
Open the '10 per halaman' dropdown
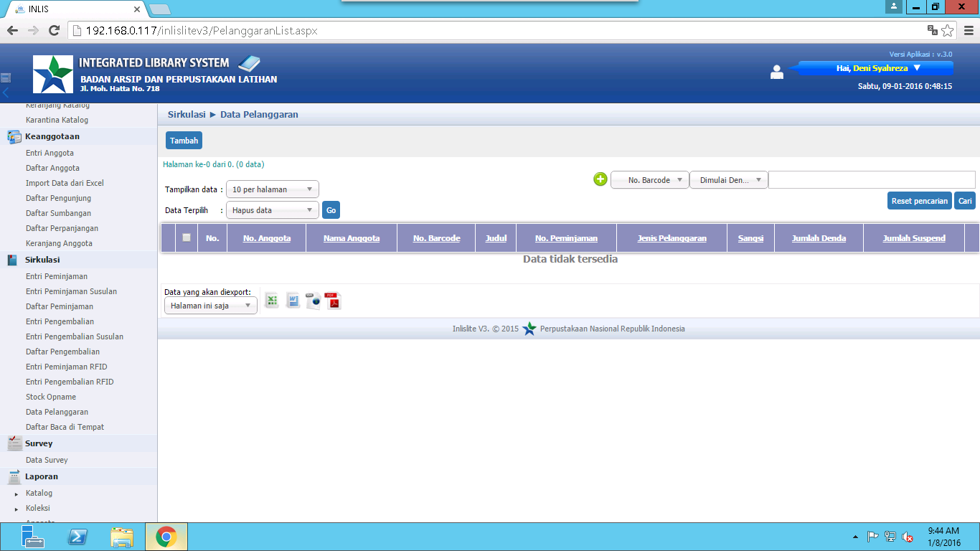272,189
